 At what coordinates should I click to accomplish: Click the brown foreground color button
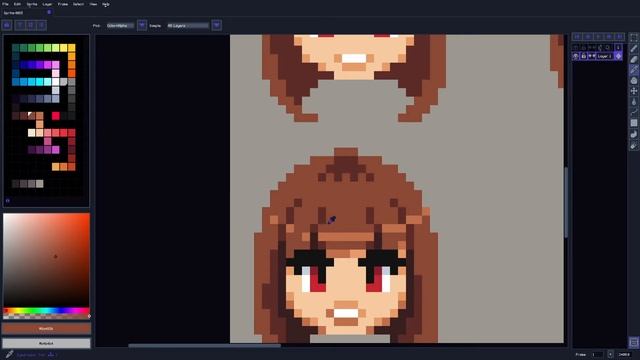coord(46,329)
